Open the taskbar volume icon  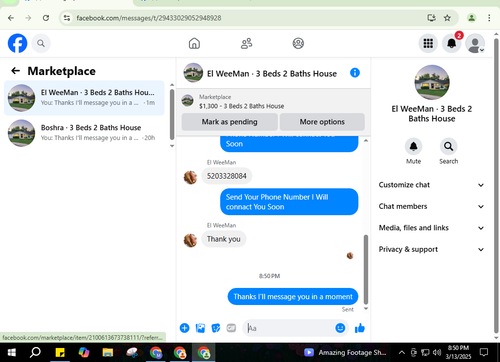(437, 352)
